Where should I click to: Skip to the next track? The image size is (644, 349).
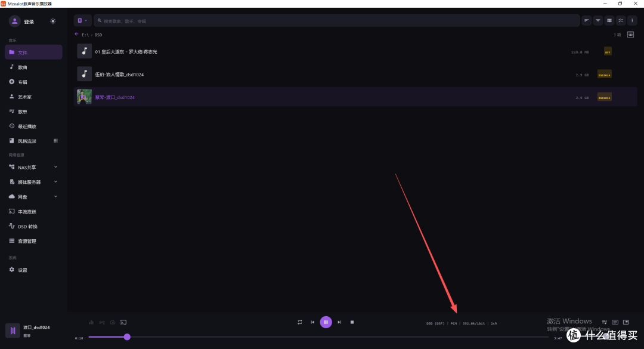point(339,322)
